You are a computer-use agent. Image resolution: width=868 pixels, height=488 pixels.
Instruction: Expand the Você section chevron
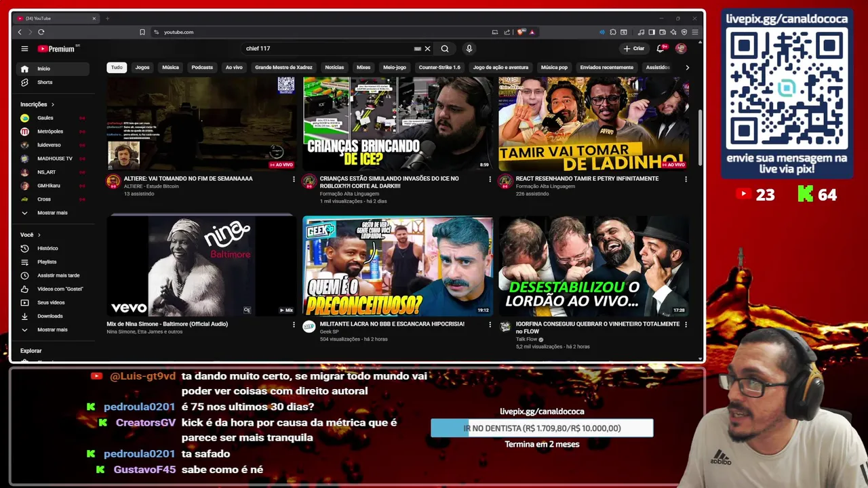tap(39, 235)
